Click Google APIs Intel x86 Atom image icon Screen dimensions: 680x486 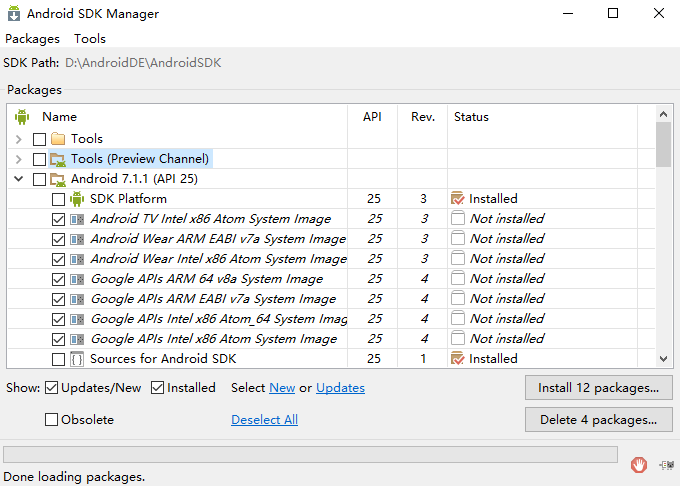coord(77,339)
